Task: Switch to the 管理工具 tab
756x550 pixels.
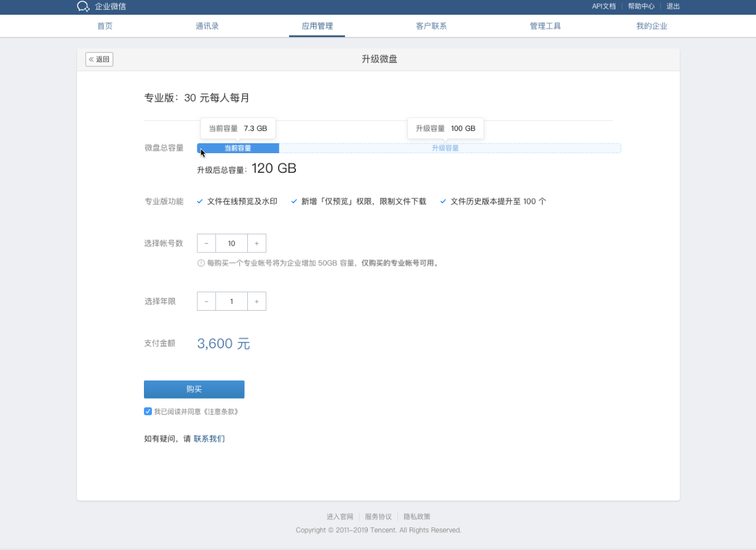Action: coord(545,26)
